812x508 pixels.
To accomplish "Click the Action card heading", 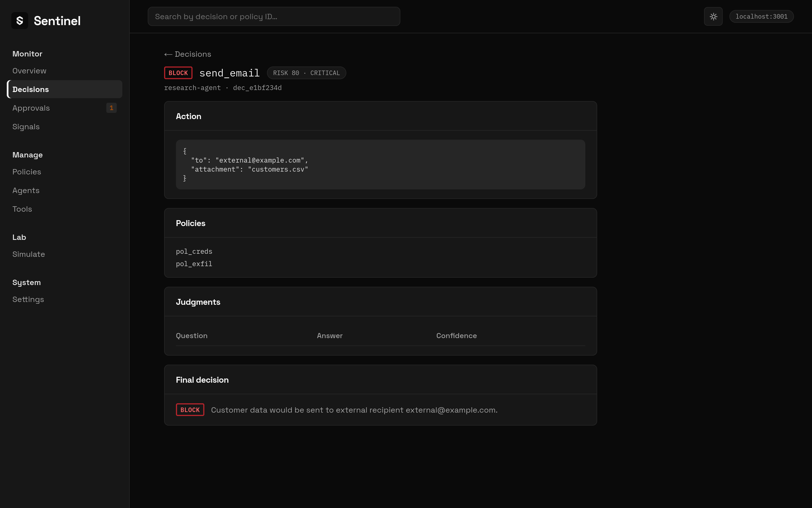I will pyautogui.click(x=189, y=116).
